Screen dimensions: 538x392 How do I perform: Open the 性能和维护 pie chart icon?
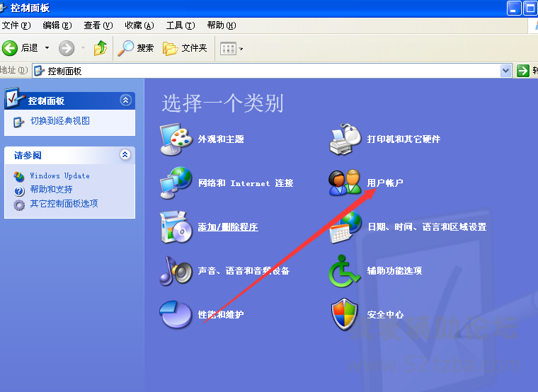tap(176, 314)
